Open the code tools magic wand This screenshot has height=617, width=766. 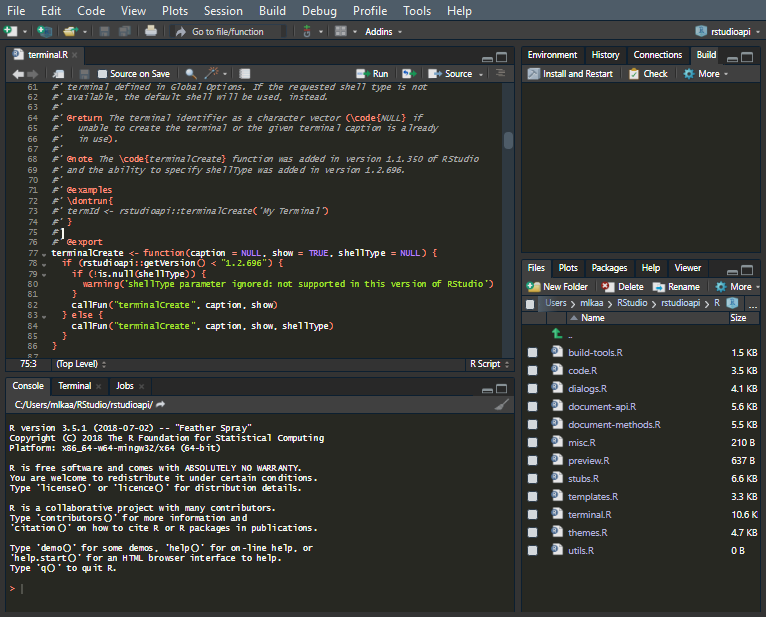tap(212, 74)
